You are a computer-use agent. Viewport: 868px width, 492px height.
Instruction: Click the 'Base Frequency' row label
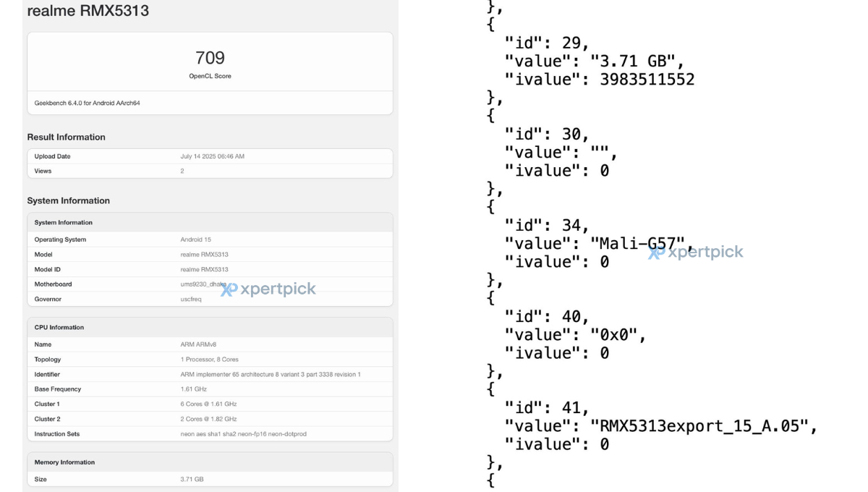click(x=58, y=389)
